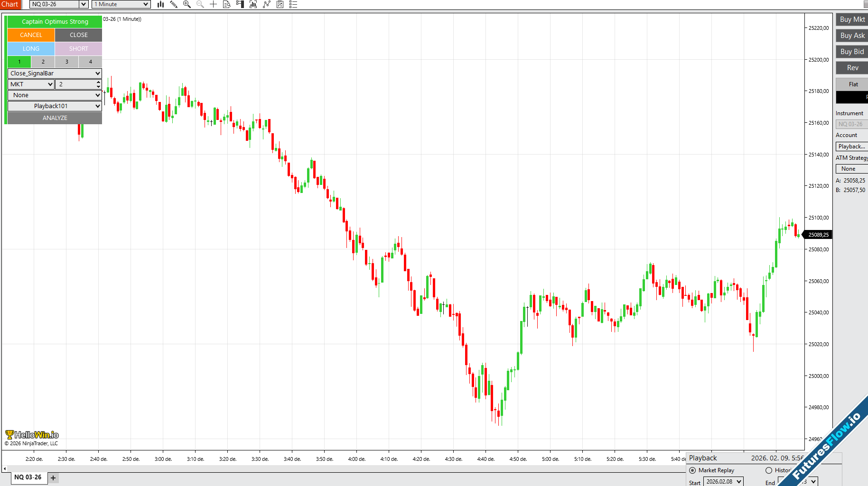
Task: Click the zoom in magnifier icon
Action: (187, 4)
